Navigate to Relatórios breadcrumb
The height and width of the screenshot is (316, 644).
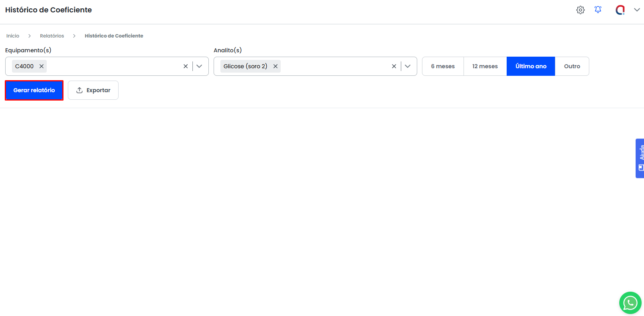click(52, 36)
